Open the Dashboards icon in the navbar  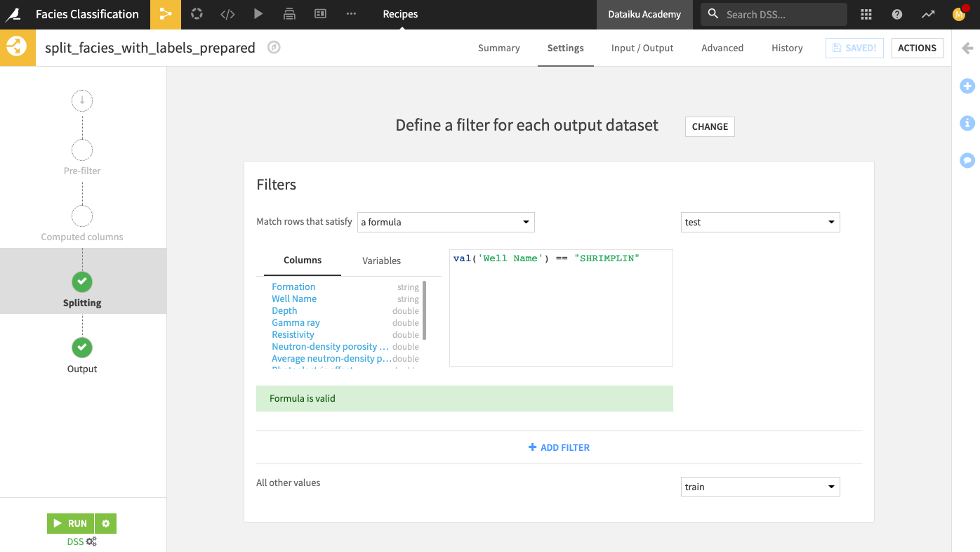(320, 14)
